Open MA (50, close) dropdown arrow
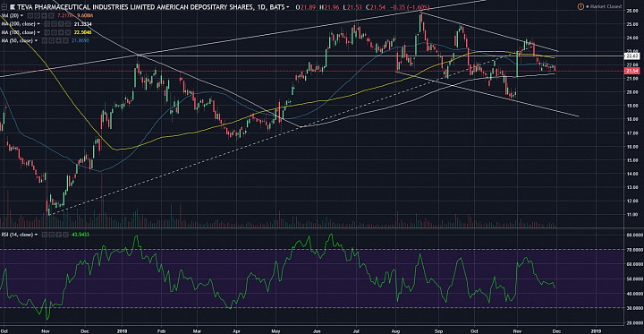This screenshot has height=334, width=644. (x=36, y=40)
